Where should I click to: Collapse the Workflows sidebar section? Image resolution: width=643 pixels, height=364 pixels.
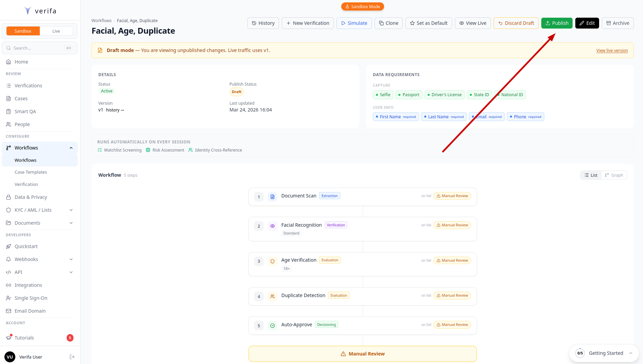click(x=71, y=148)
